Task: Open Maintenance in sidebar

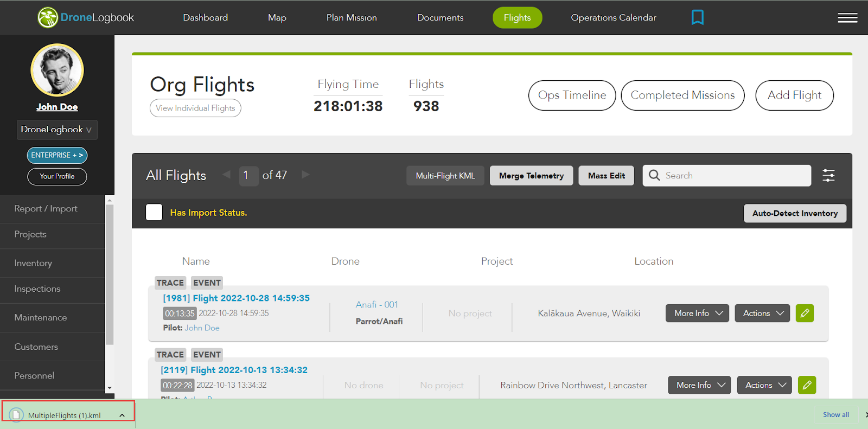Action: (x=52, y=317)
